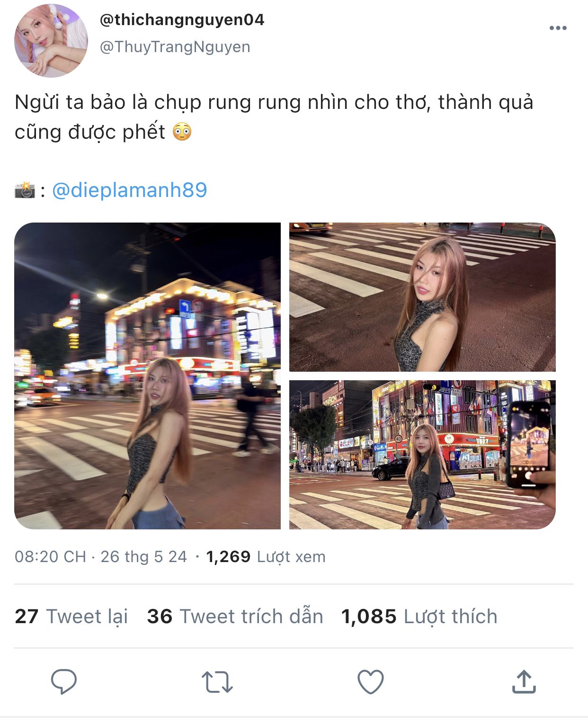Open the top-right crosswalk portrait photo
Screen dimensions: 588x724
(422, 297)
